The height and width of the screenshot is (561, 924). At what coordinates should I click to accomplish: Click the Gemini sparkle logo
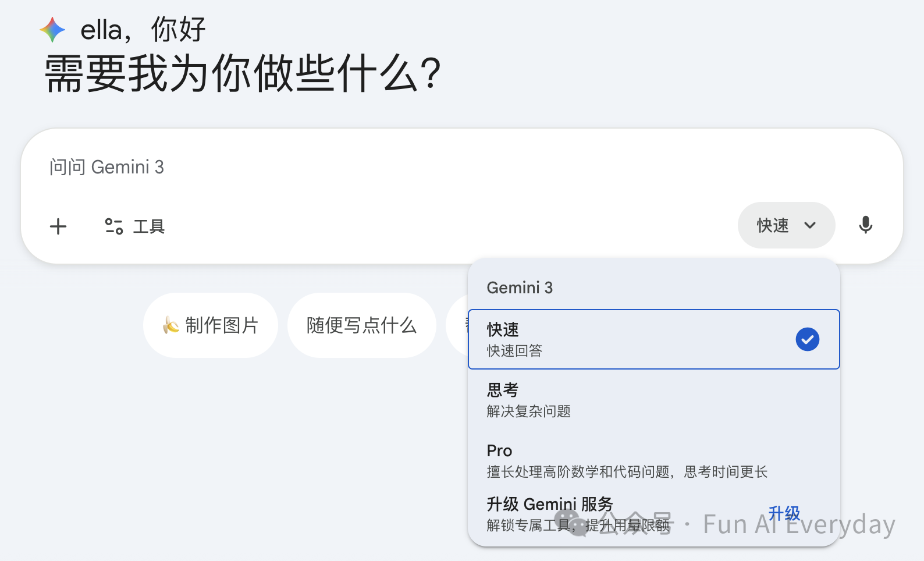(x=52, y=30)
